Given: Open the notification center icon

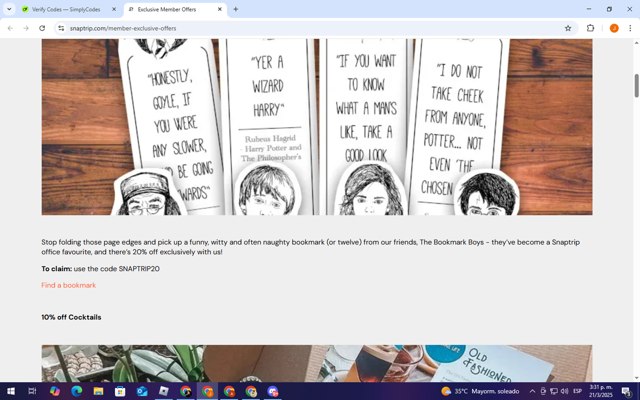Looking at the screenshot, I should [x=627, y=391].
